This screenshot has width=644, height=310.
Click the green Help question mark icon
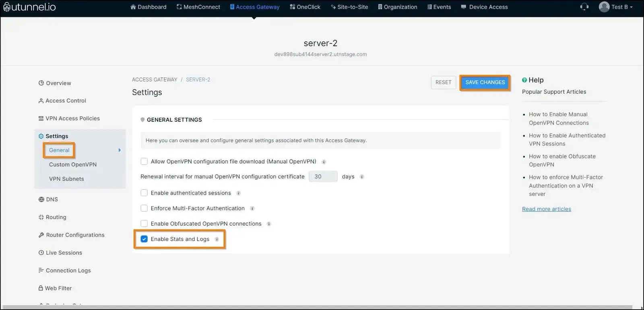click(524, 80)
